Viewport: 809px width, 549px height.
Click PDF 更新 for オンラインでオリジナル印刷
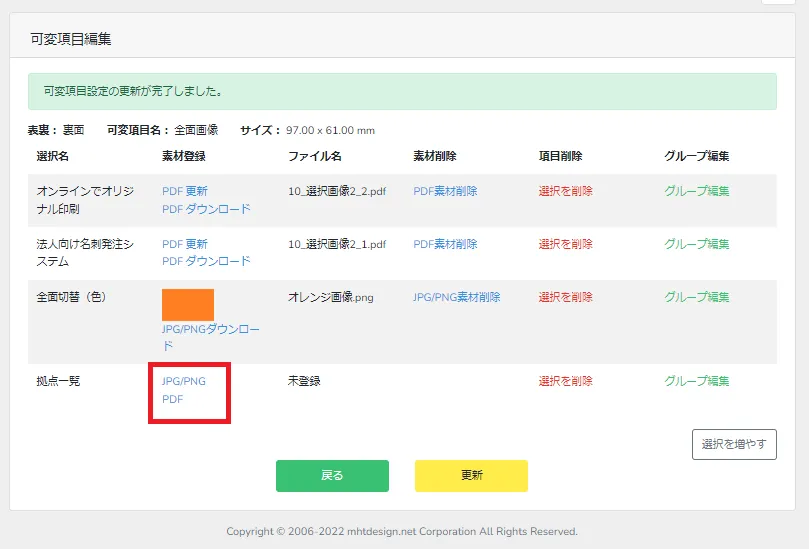(x=185, y=191)
